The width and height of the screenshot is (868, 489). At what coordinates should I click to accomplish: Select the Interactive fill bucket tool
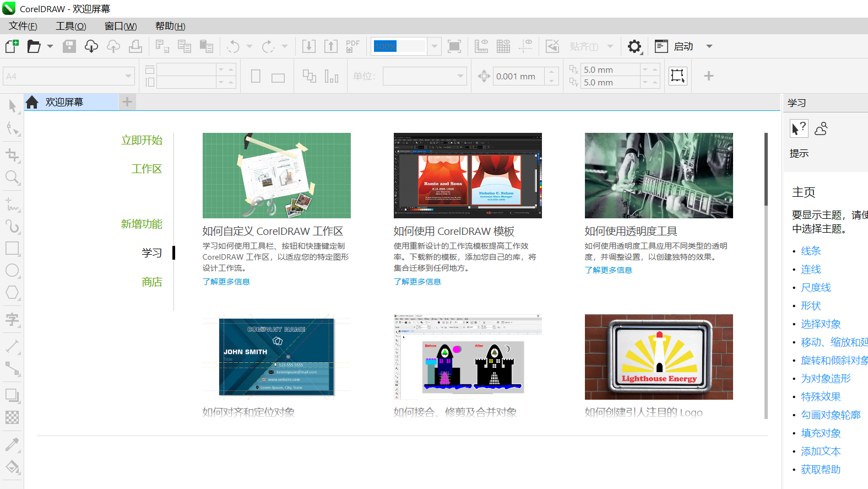point(12,467)
